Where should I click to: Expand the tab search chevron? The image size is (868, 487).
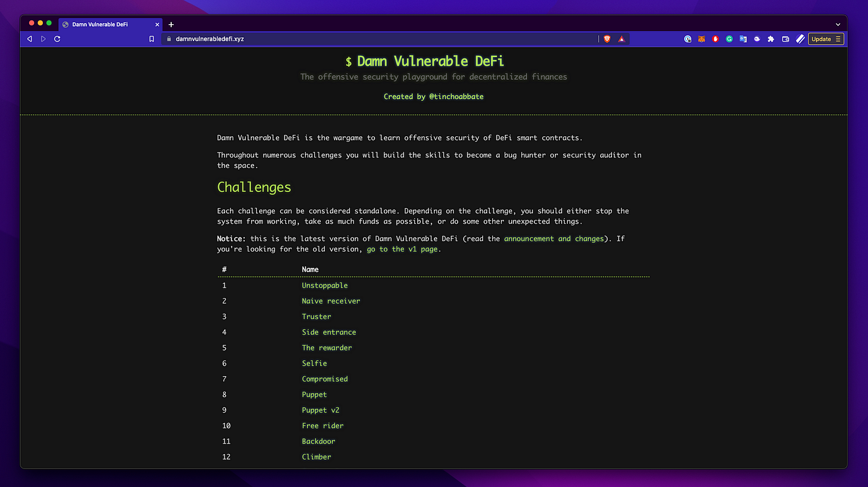coord(838,25)
